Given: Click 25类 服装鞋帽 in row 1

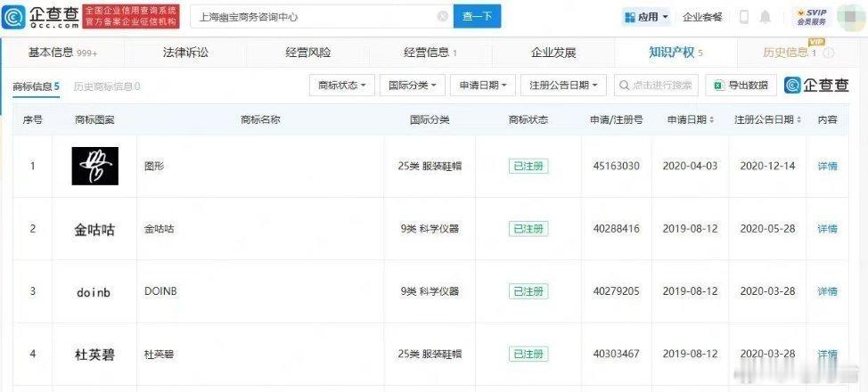Looking at the screenshot, I should (430, 166).
